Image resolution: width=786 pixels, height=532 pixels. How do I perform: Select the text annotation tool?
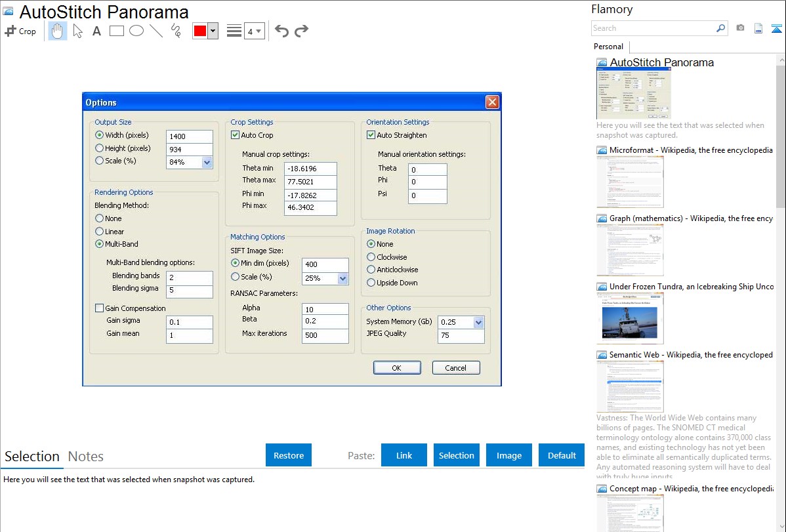pos(96,31)
